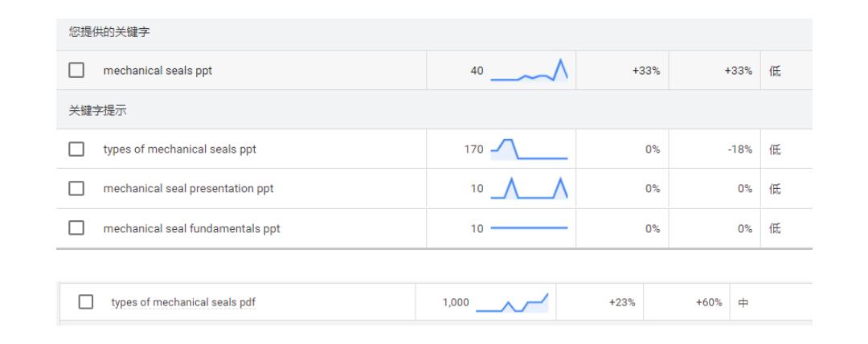Click keyword types of mechanical seals pdf
868x344 pixels.
coord(183,302)
